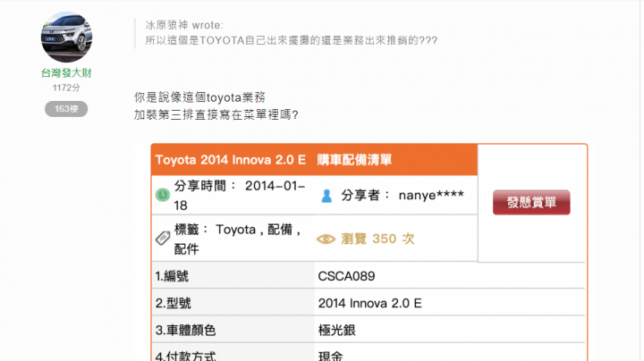The width and height of the screenshot is (644, 361).
Task: Click the title Toyota 2014 Innova 2.0 E 購車配備清單
Action: coord(274,160)
